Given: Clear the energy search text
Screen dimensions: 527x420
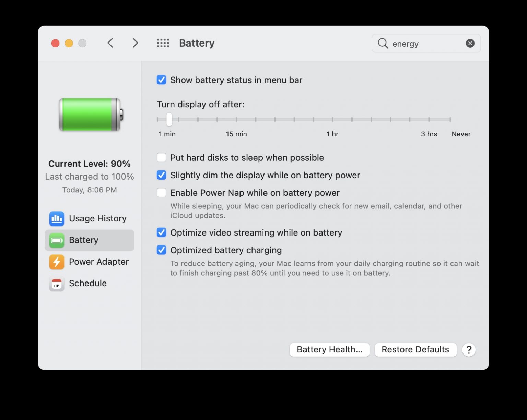Looking at the screenshot, I should point(470,43).
